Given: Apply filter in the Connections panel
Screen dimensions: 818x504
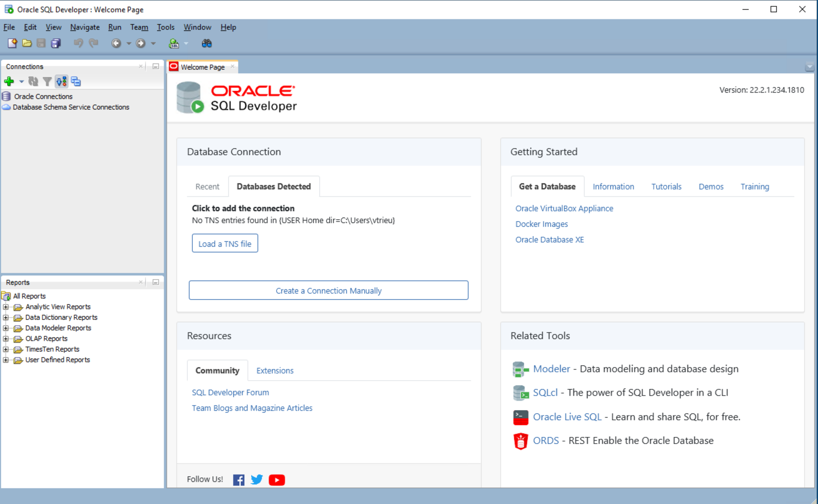Looking at the screenshot, I should tap(47, 82).
